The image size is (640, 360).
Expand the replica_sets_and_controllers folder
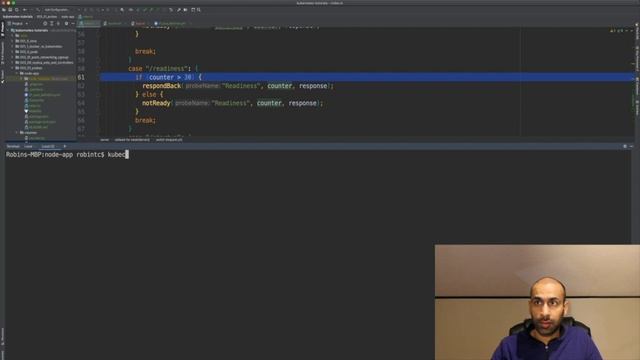(x=13, y=63)
